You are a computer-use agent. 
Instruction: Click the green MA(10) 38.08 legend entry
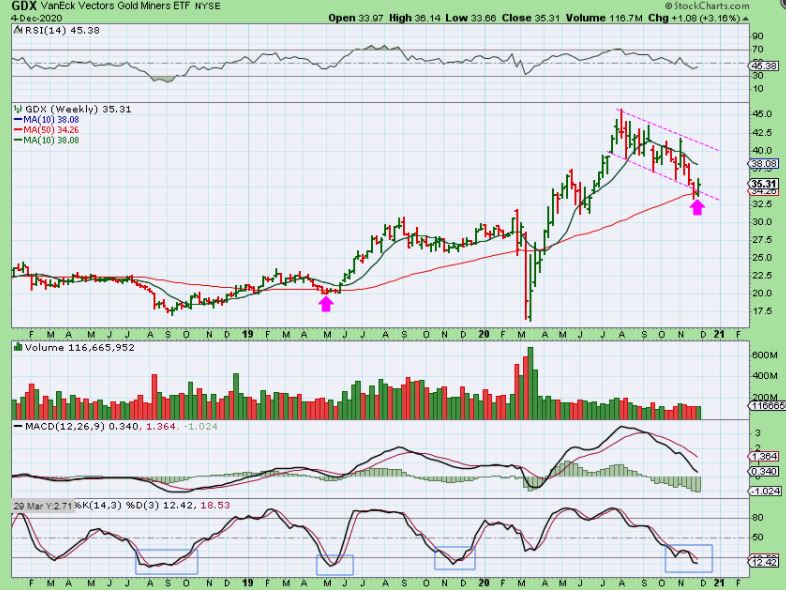pos(47,140)
